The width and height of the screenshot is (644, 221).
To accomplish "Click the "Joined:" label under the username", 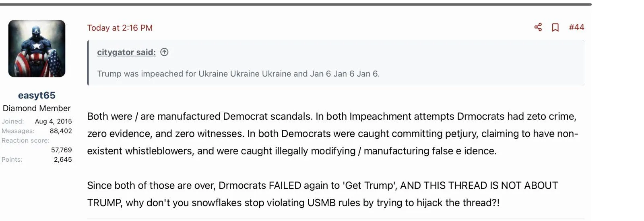I will pos(12,121).
